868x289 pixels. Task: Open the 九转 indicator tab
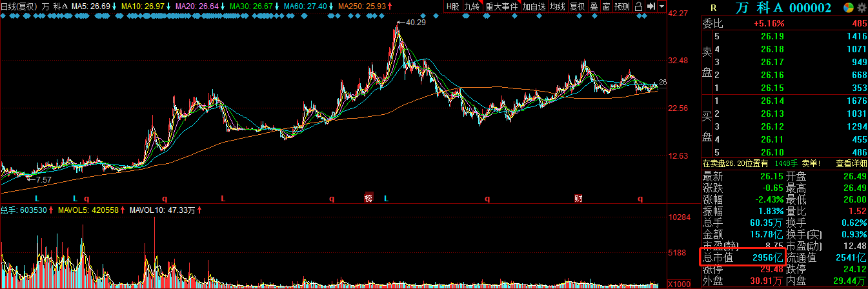tap(472, 6)
